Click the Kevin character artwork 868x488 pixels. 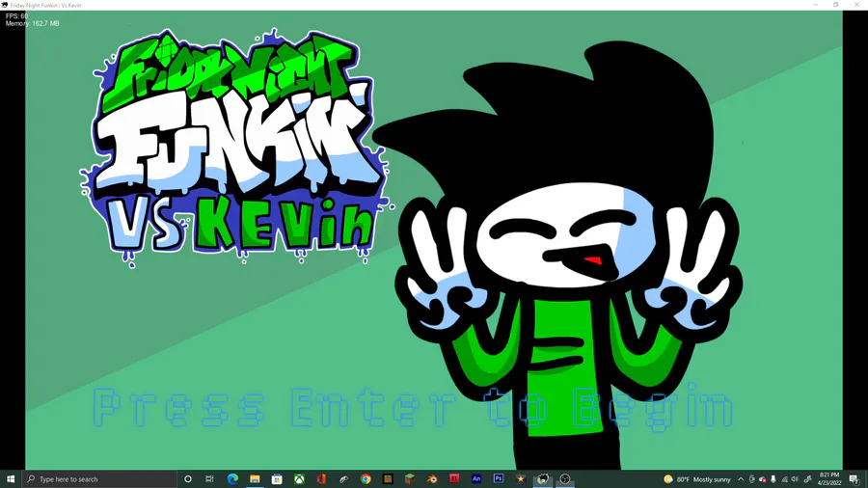click(559, 255)
